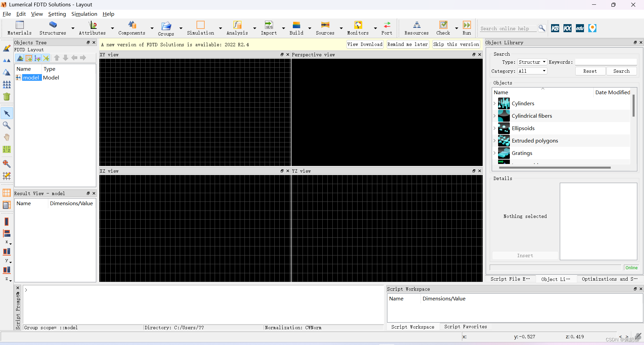Click the Attributes toolbar icon
Image resolution: width=644 pixels, height=345 pixels.
pyautogui.click(x=93, y=25)
